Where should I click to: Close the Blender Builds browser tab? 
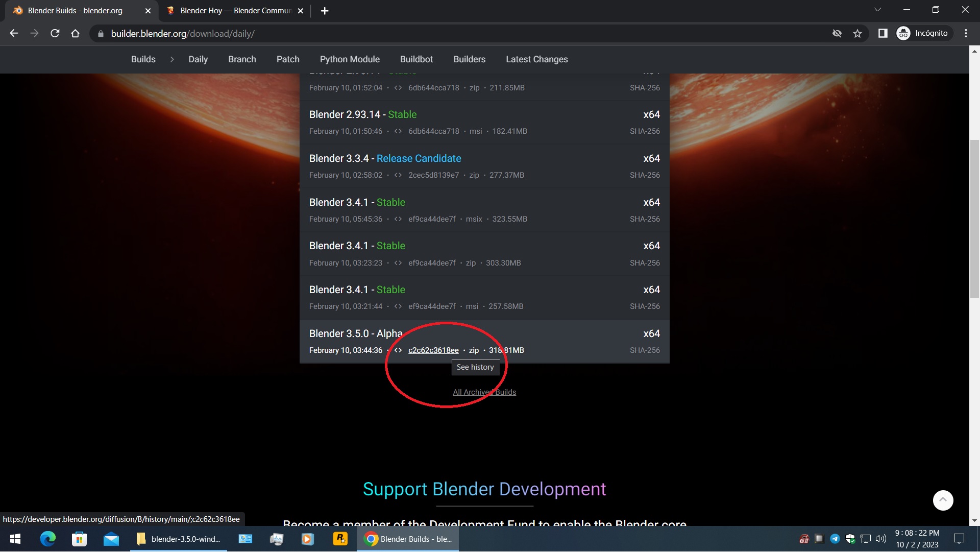[x=148, y=11]
